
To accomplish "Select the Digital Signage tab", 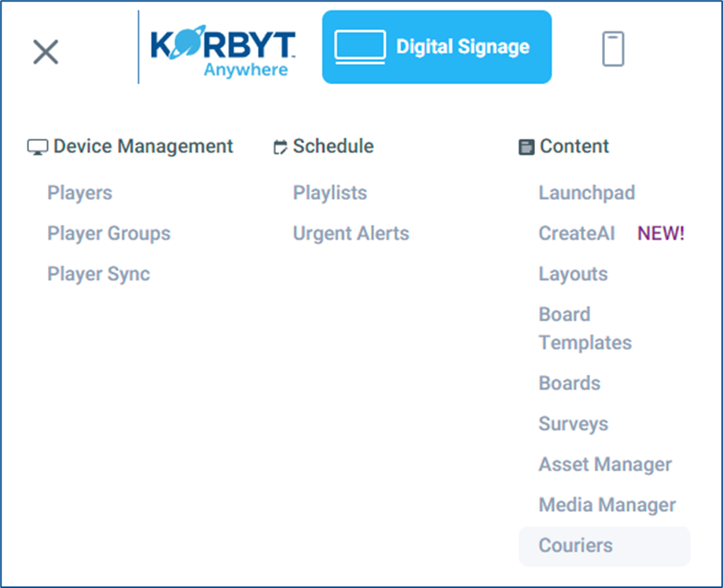I will pyautogui.click(x=437, y=47).
